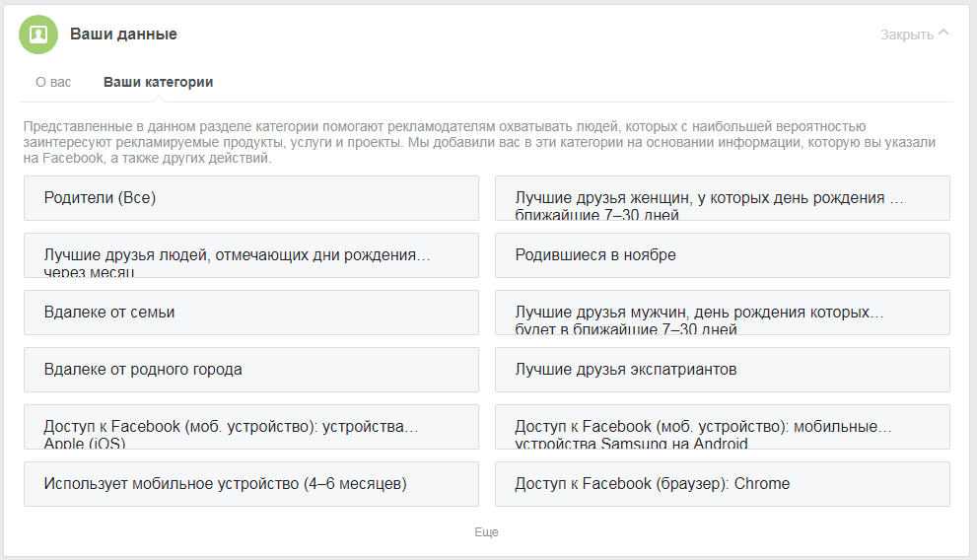Open category Лучшие друзья мужчин, день рождения
The width and height of the screenshot is (977, 560).
[723, 313]
